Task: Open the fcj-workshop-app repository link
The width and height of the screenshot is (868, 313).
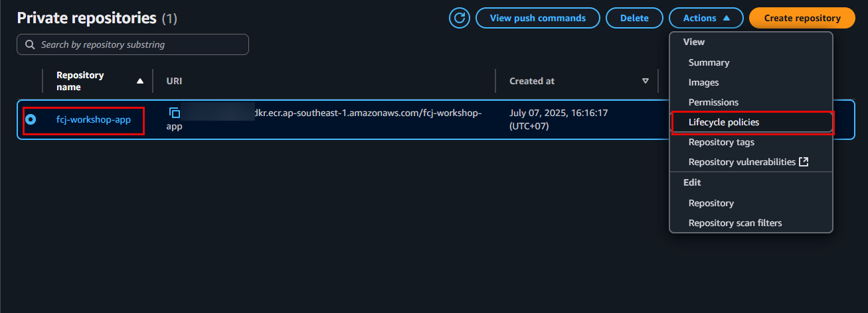Action: point(93,120)
